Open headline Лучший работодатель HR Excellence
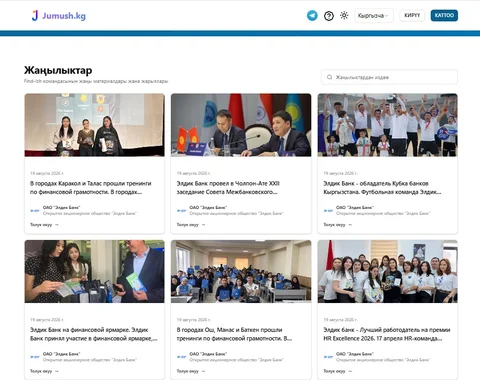Viewport: 480px width, 380px height. point(387,334)
